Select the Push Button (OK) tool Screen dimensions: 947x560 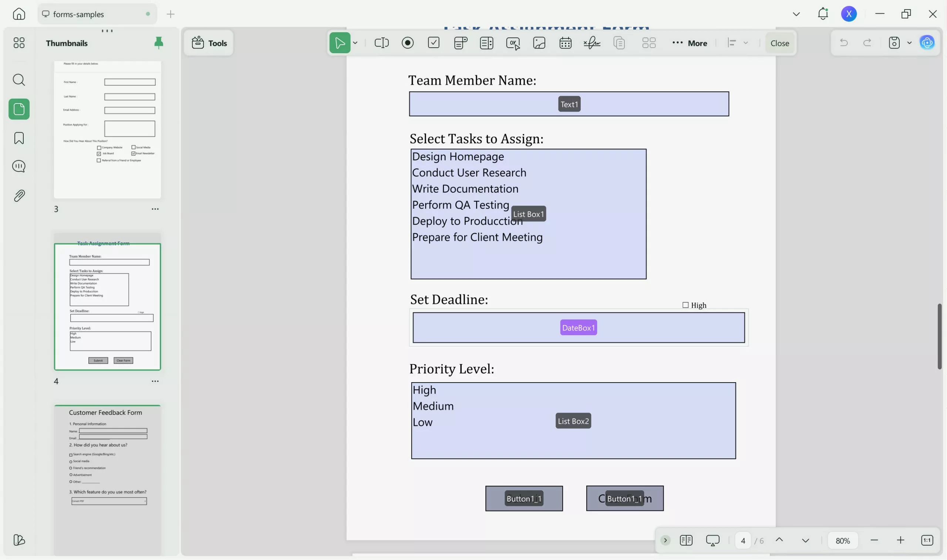coord(512,43)
